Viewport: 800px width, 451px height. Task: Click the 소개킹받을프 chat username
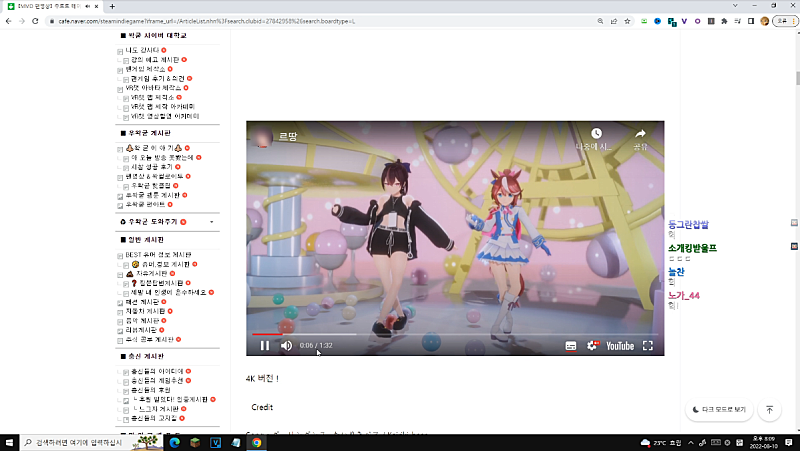pos(692,248)
